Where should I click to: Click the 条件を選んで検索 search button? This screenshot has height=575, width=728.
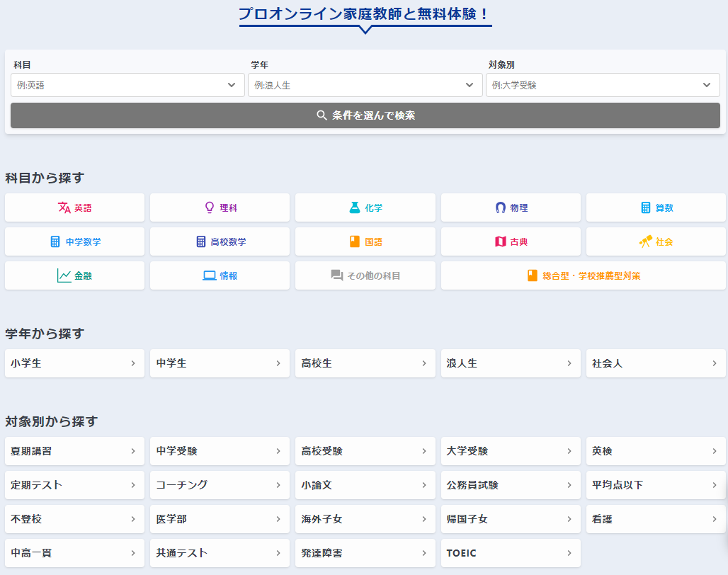coord(365,115)
